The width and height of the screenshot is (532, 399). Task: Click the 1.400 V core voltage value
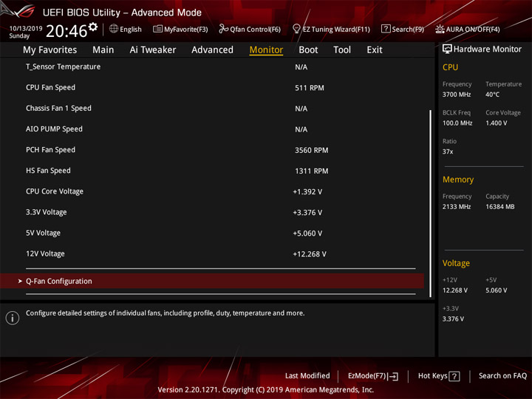pyautogui.click(x=497, y=123)
